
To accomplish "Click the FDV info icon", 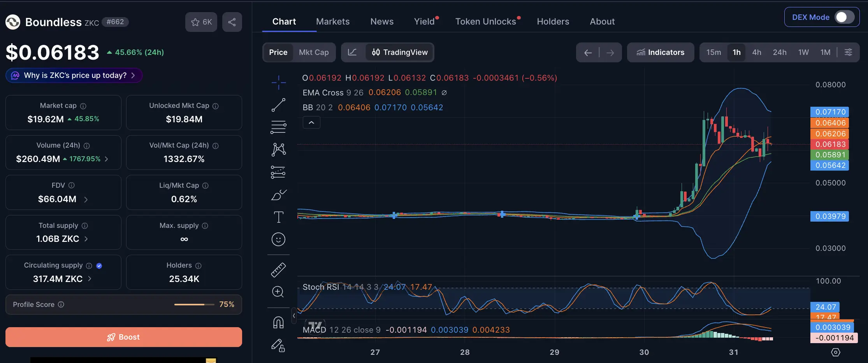I will tap(71, 185).
